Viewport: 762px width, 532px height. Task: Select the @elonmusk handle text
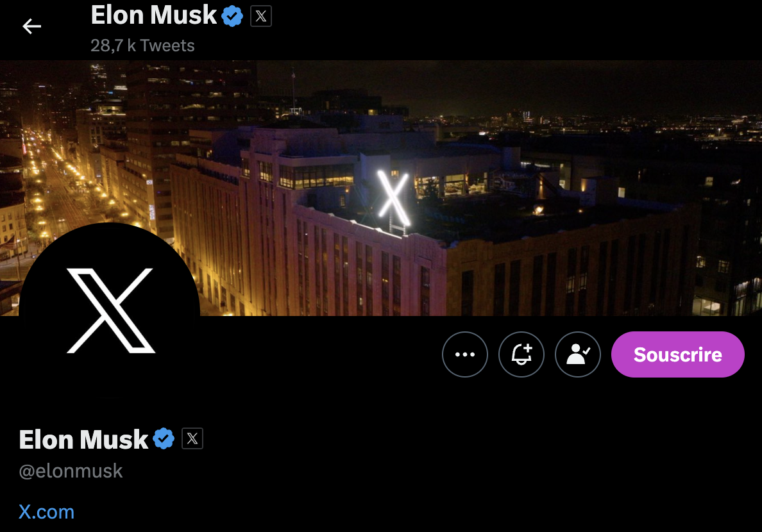point(71,470)
